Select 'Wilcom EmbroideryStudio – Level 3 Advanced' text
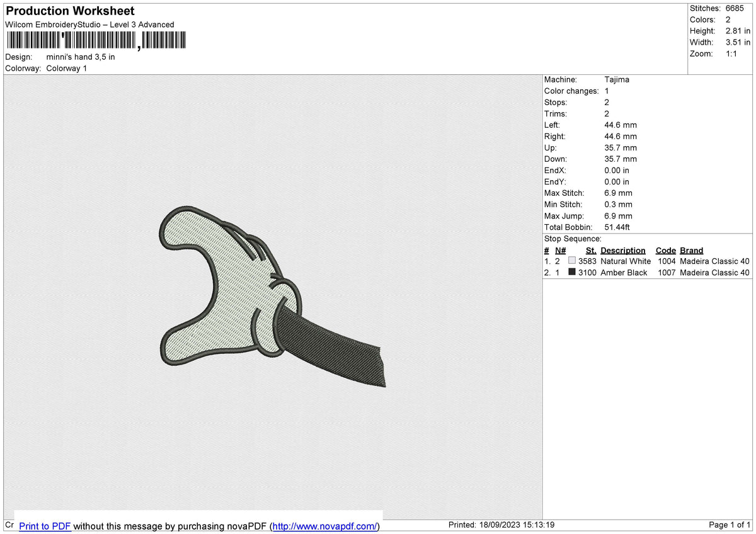Screen dimensions: 756x534 [89, 25]
